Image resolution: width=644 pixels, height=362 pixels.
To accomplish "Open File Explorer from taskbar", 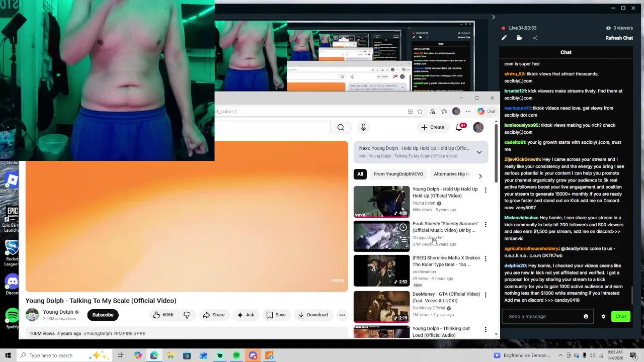I will (x=171, y=355).
